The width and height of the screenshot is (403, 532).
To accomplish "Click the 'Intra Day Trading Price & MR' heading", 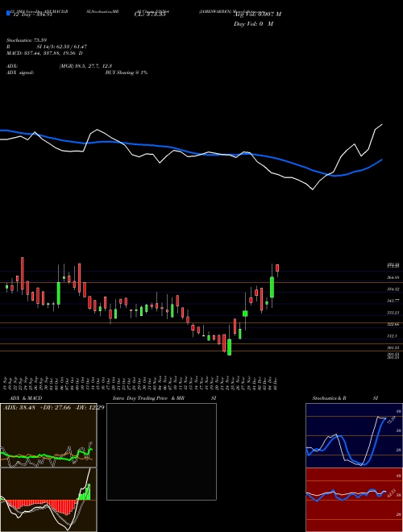I will coord(148,398).
